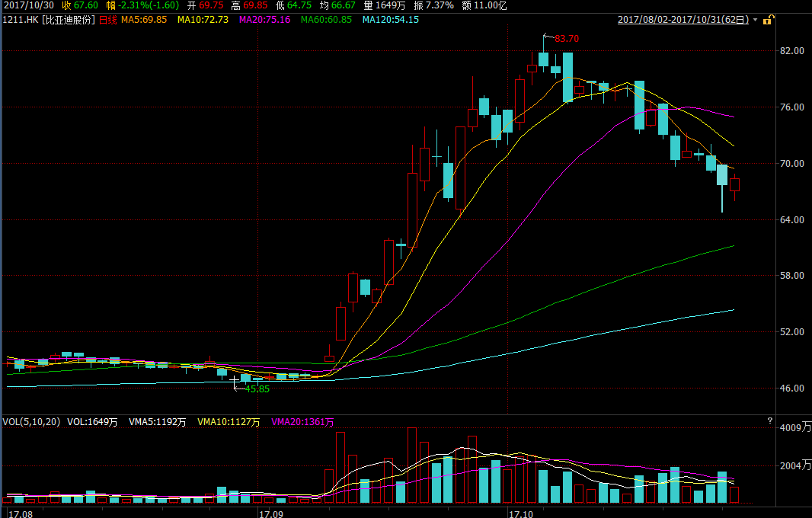Viewport: 812px width, 518px height.
Task: Click the VOL(5,10,20) indicator name
Action: coord(31,422)
